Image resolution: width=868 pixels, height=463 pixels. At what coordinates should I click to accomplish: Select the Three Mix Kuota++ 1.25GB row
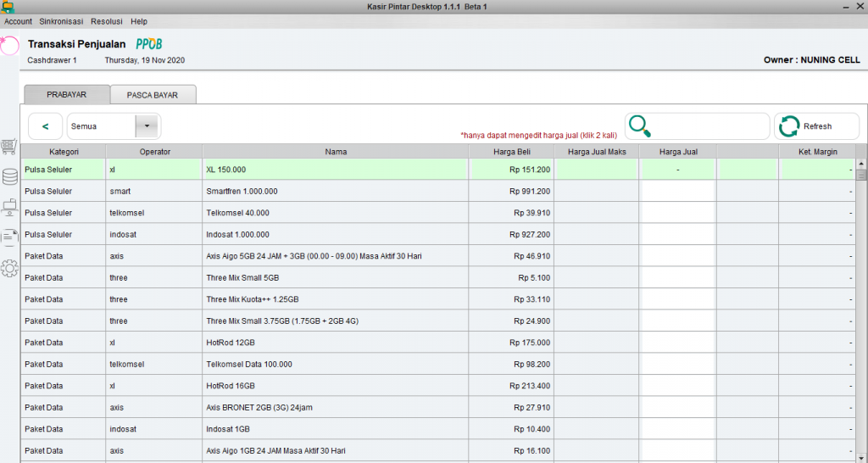pos(438,299)
